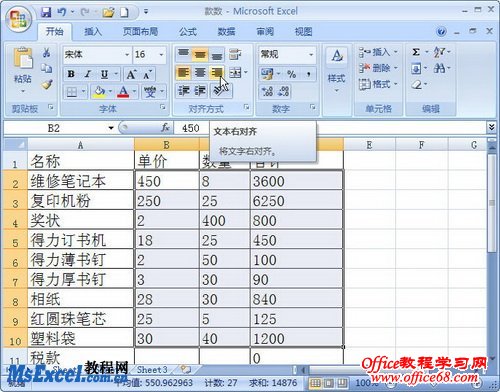Open Find and Select binoculars
This screenshot has height=392, width=500.
(x=439, y=69)
